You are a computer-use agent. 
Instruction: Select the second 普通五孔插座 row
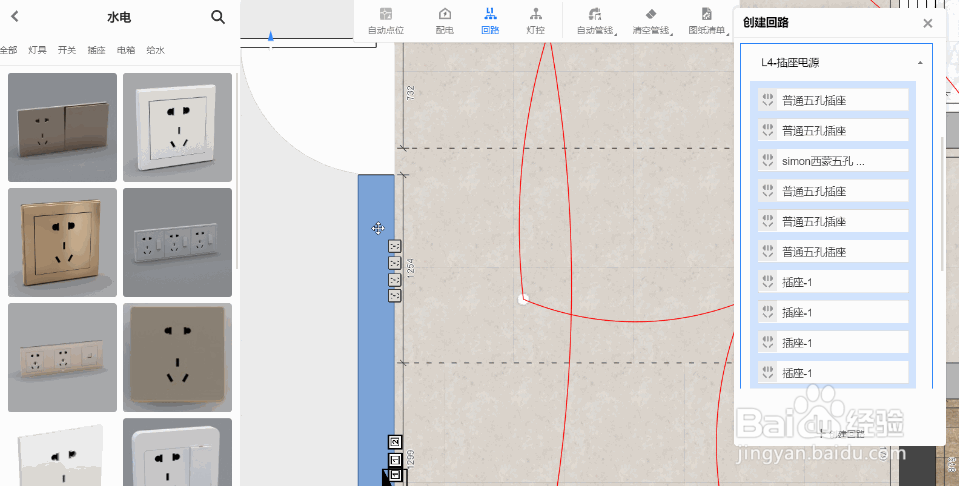833,130
